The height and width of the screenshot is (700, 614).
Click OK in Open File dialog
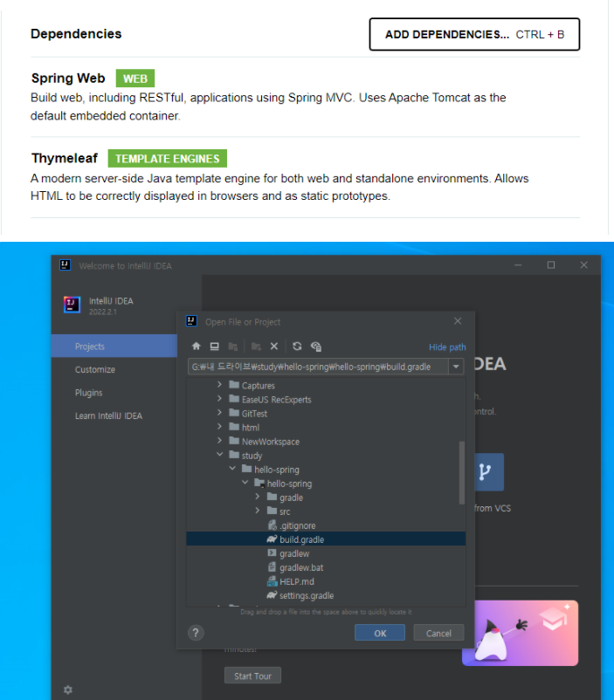380,633
